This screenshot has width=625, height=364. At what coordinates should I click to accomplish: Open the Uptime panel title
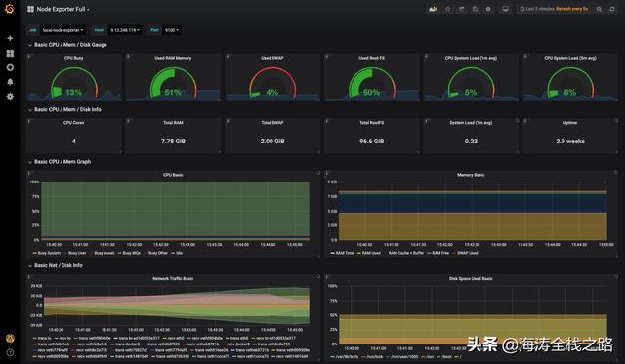[x=570, y=123]
